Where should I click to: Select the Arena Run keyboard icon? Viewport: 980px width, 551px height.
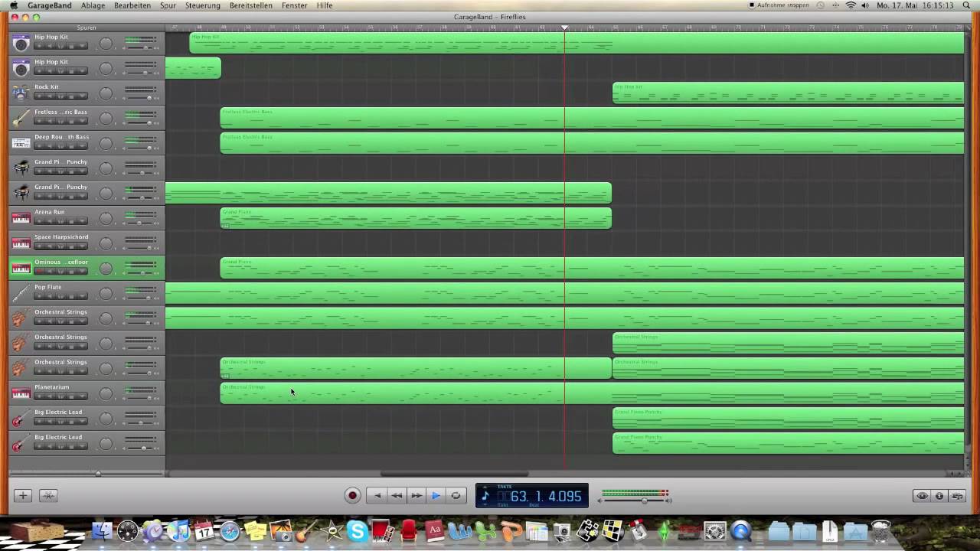(x=21, y=218)
